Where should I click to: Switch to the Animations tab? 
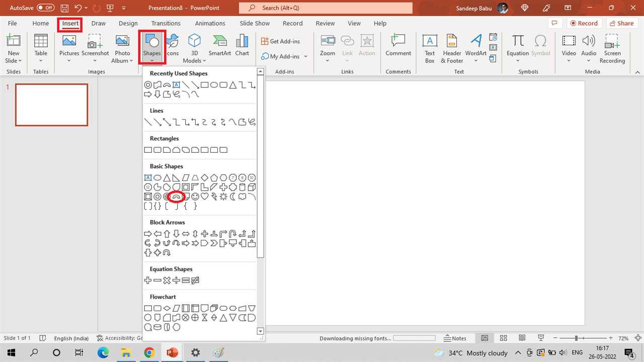210,23
